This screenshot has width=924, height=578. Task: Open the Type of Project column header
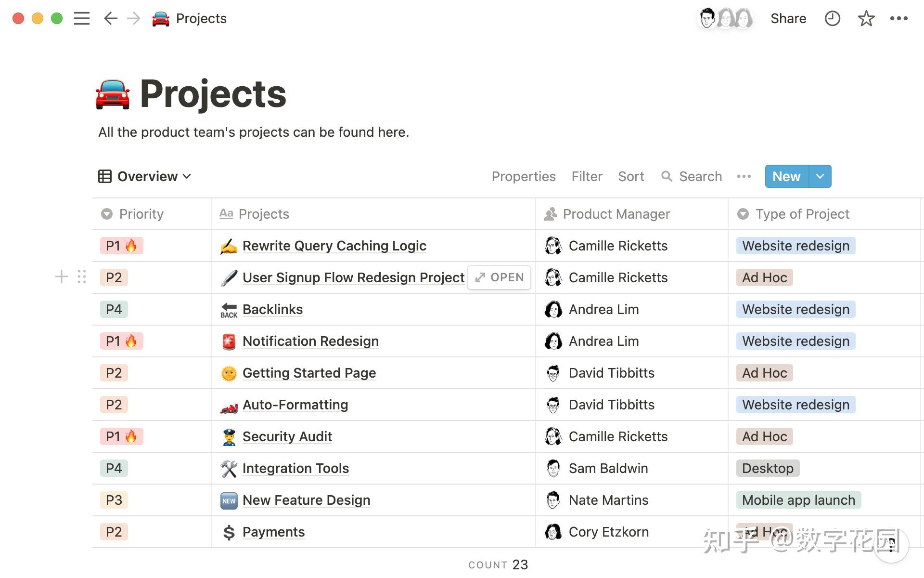802,214
